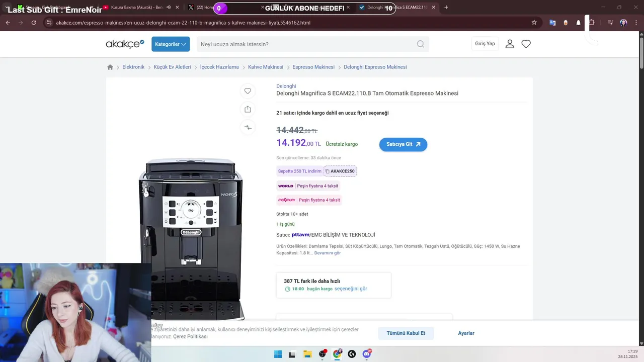Open a new browser tab

coord(446,8)
